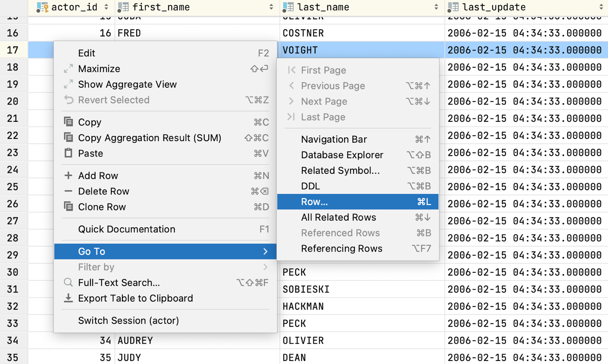Choose Switch Session (actor)
This screenshot has height=364, width=608.
[x=165, y=321]
